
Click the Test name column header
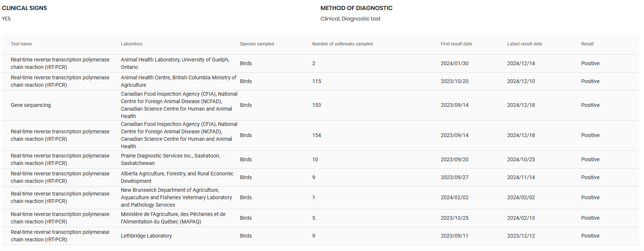tap(21, 44)
